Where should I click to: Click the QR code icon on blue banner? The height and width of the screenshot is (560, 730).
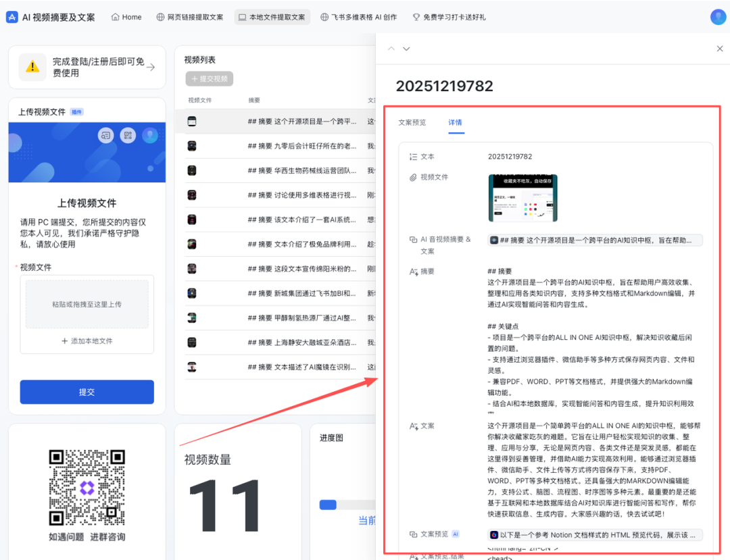(128, 135)
